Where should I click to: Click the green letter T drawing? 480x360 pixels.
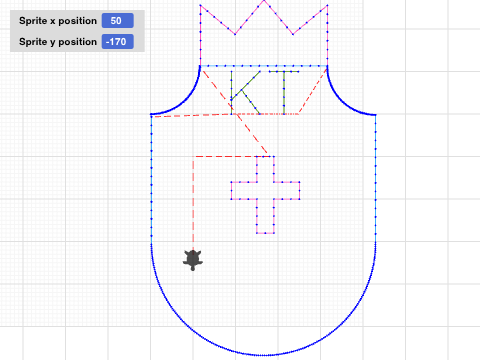[284, 92]
